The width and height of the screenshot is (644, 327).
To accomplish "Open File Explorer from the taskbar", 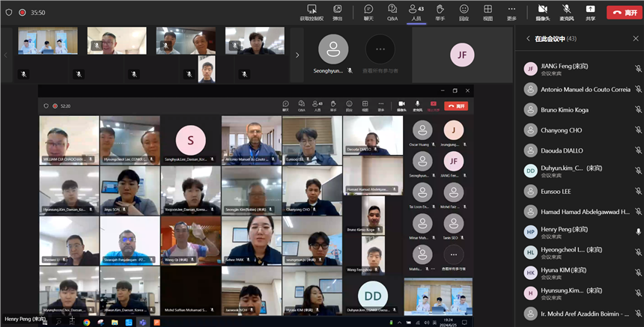I will 115,323.
